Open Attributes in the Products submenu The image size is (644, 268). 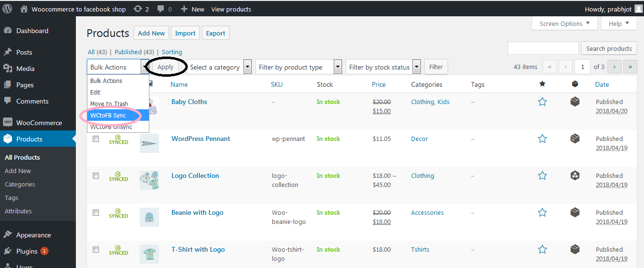18,211
